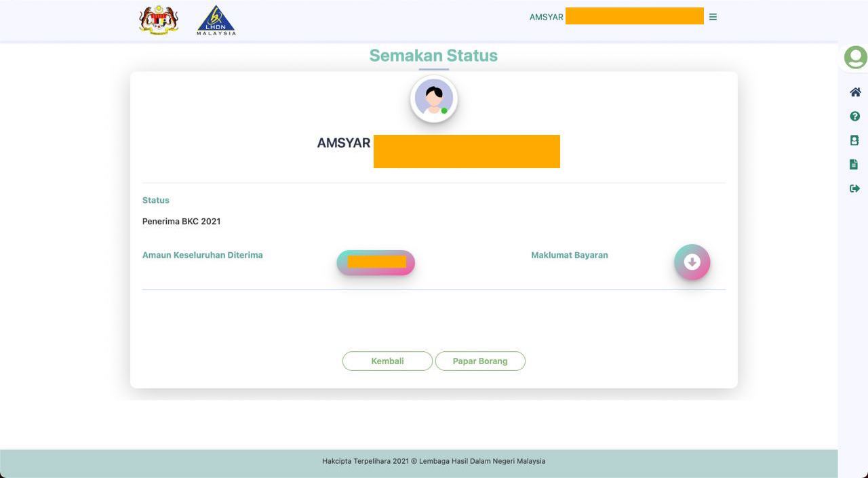The image size is (868, 478).
Task: Click the AMSYAR name heading in card
Action: coord(344,143)
